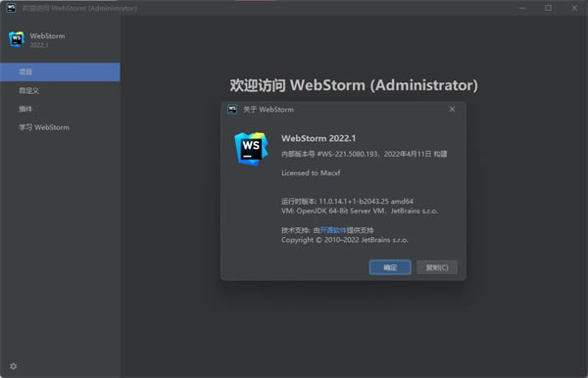Select the 项目 (Projects) sidebar tab

[x=60, y=71]
